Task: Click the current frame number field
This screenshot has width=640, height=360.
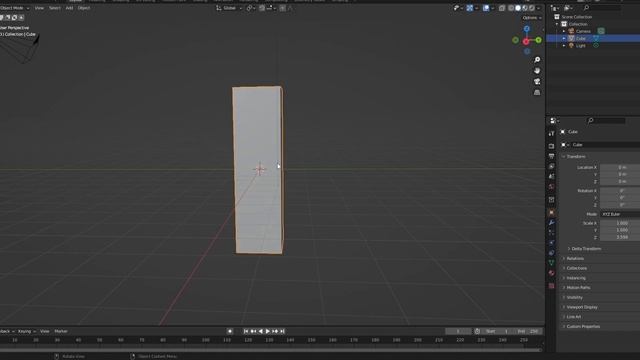Action: [x=458, y=331]
